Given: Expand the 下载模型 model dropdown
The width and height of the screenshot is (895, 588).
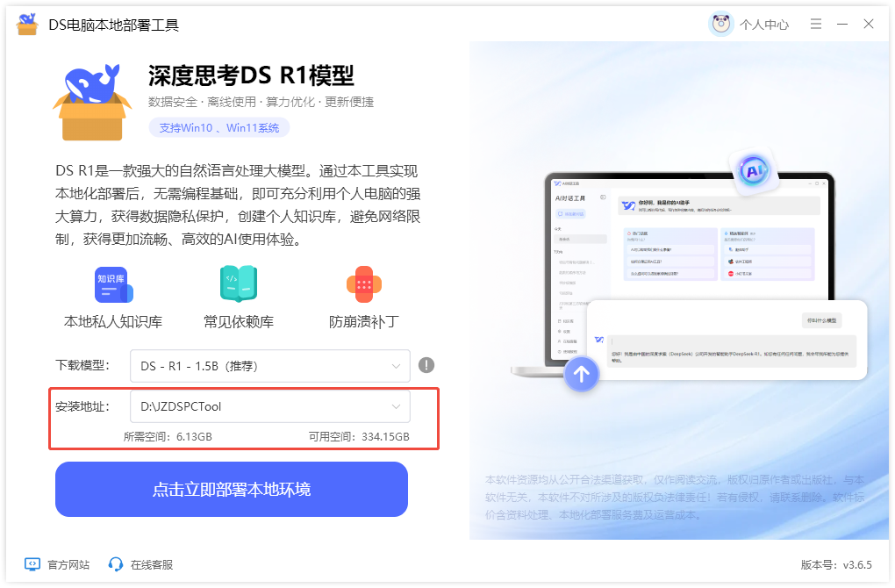Looking at the screenshot, I should pos(270,366).
